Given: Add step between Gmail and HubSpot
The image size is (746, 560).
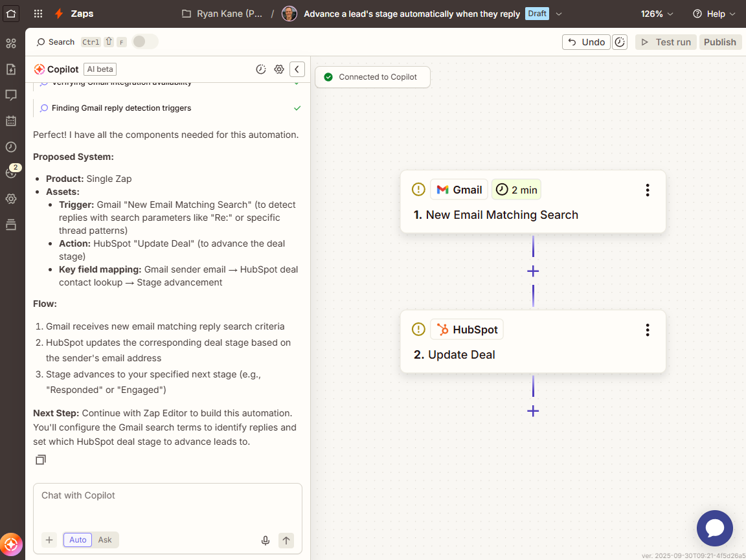Looking at the screenshot, I should click(x=533, y=271).
